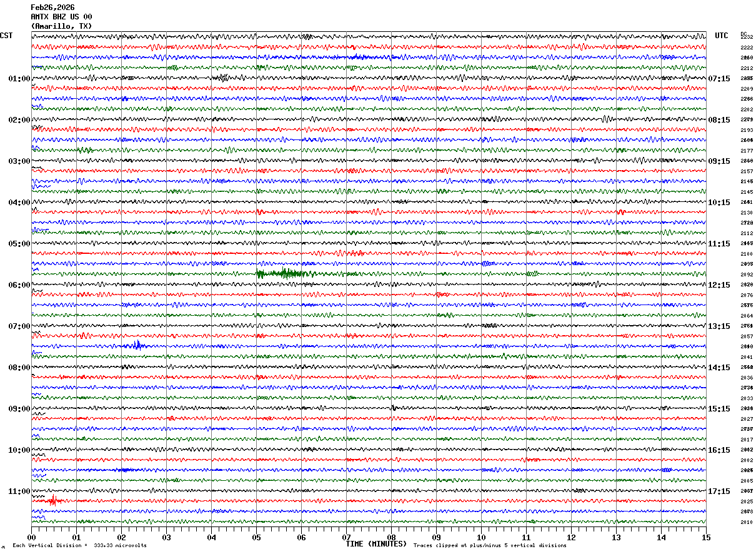Select minute 15 on the bottom axis
The width and height of the screenshot is (756, 554).
pos(706,537)
